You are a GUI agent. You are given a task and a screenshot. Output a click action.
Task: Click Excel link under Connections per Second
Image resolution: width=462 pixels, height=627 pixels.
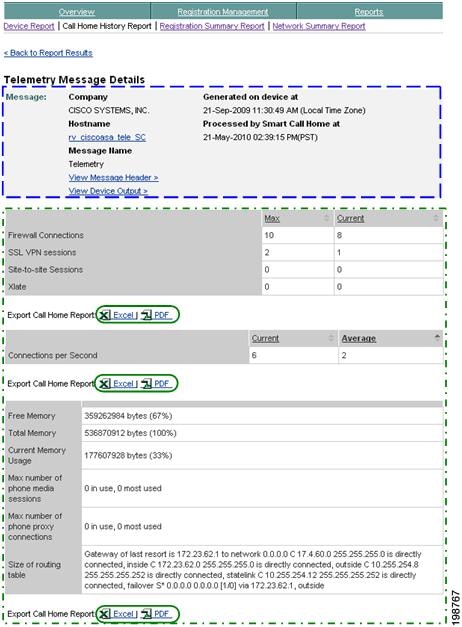coord(123,384)
